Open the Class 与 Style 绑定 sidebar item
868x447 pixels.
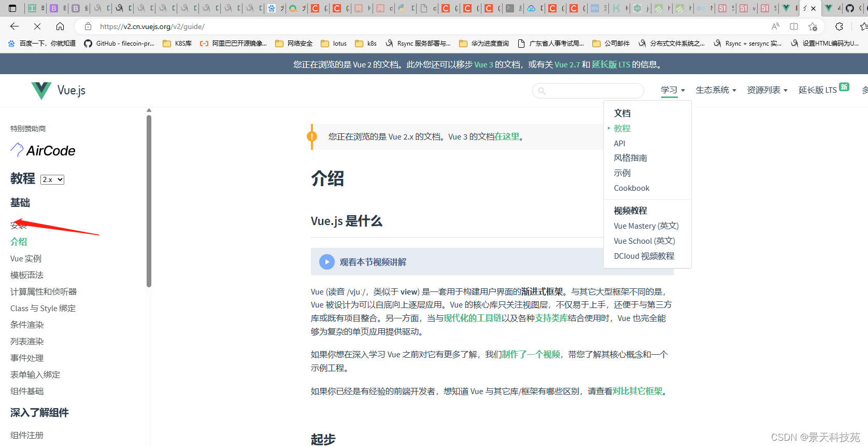(43, 308)
